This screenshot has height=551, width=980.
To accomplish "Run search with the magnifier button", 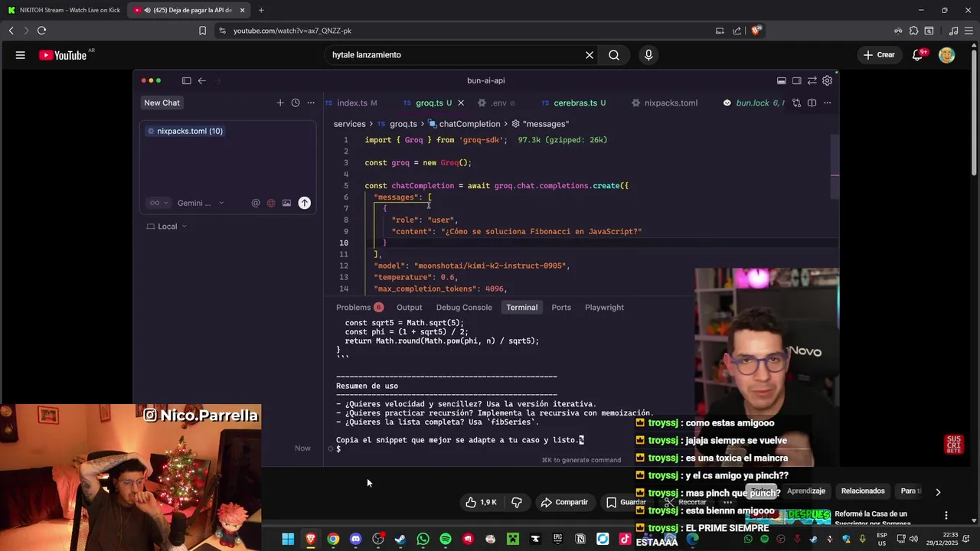I will click(x=614, y=55).
